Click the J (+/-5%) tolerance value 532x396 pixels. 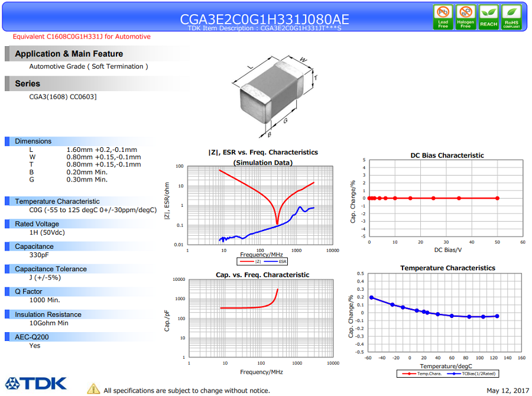click(x=45, y=278)
